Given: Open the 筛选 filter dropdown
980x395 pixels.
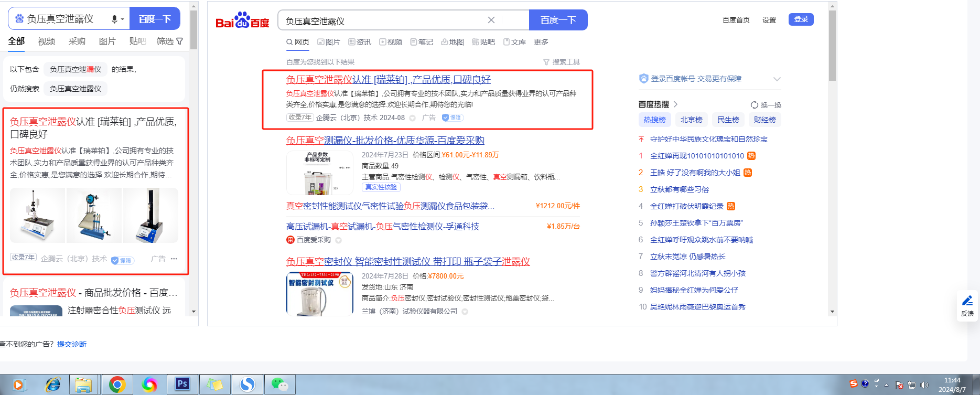Looking at the screenshot, I should point(170,41).
